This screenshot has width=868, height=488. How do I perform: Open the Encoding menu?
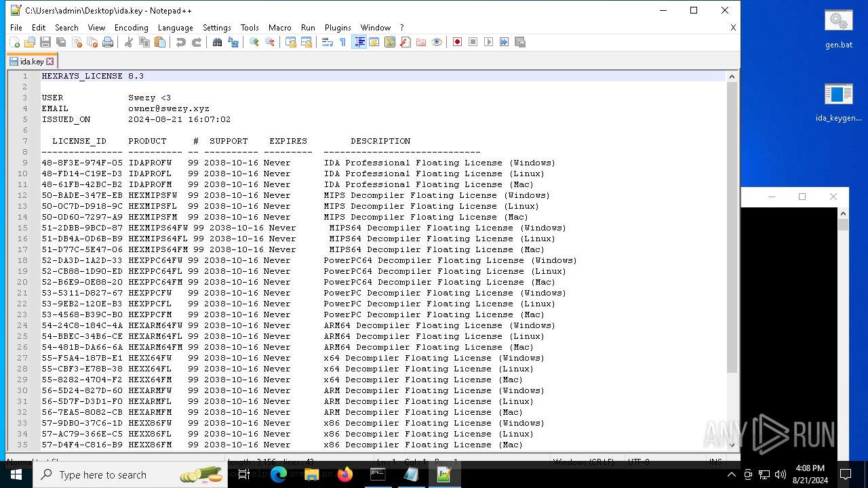click(131, 28)
